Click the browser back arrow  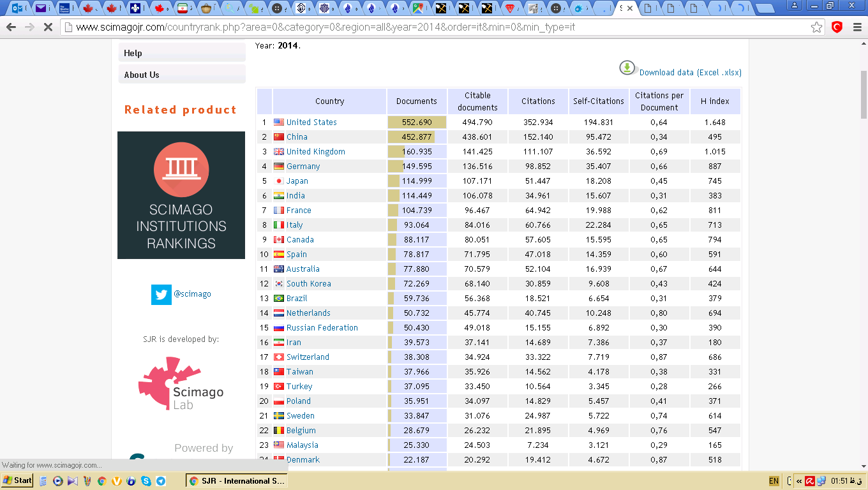click(11, 27)
